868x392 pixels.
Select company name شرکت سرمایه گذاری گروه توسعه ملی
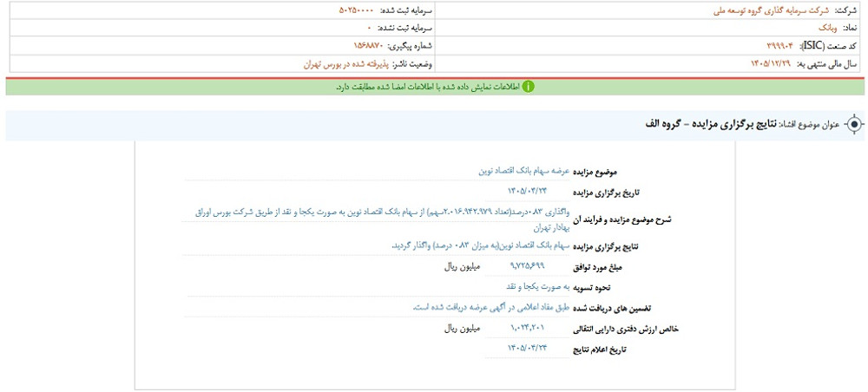tap(773, 10)
